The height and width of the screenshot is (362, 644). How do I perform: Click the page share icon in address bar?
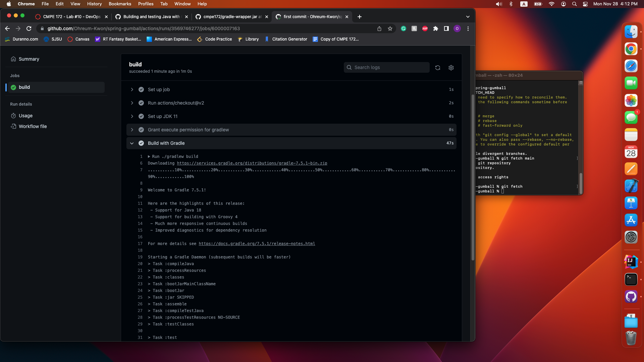(379, 29)
